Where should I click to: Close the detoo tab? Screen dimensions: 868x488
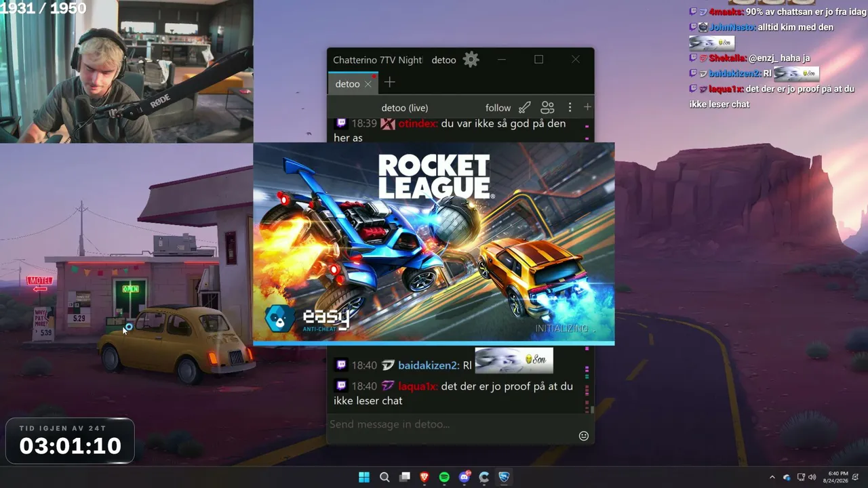point(368,84)
